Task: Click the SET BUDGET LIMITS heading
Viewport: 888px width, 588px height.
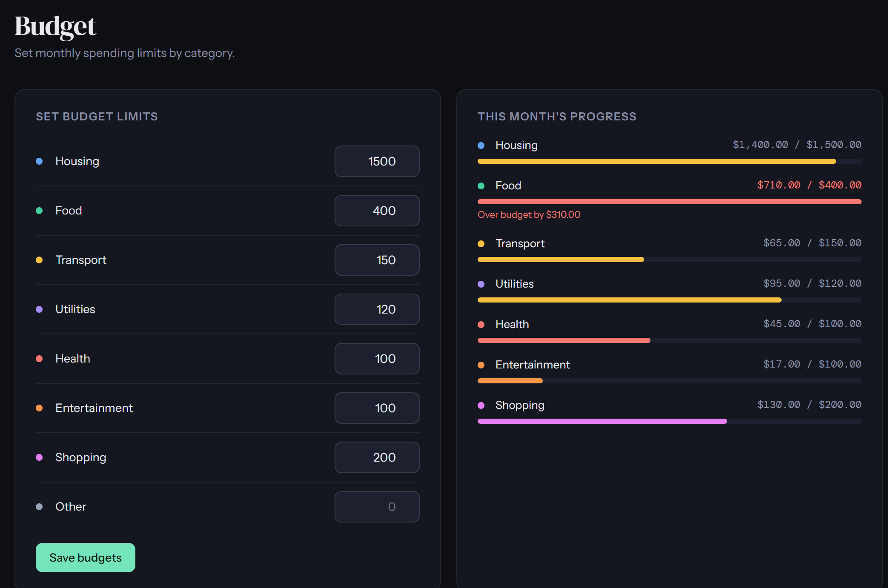Action: (97, 116)
